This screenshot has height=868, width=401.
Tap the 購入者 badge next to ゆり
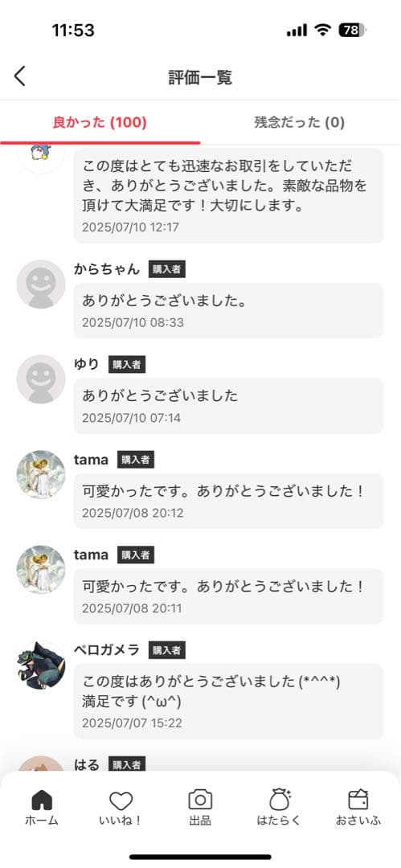point(127,364)
